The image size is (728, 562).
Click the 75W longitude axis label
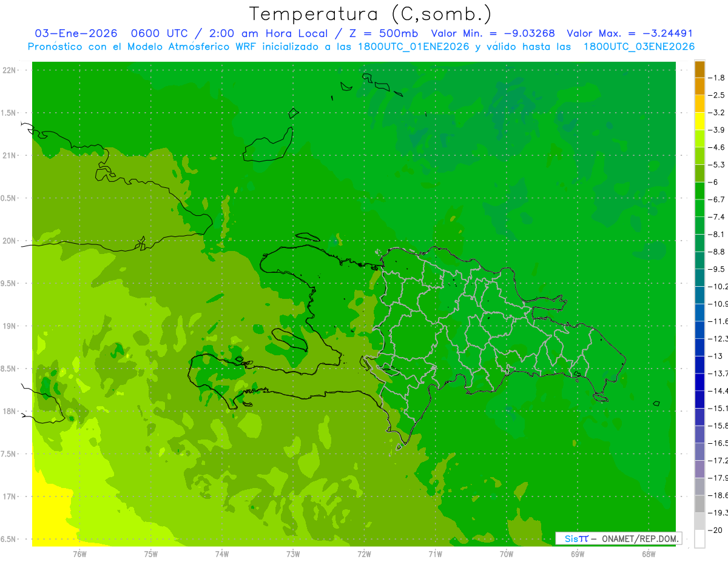point(151,554)
